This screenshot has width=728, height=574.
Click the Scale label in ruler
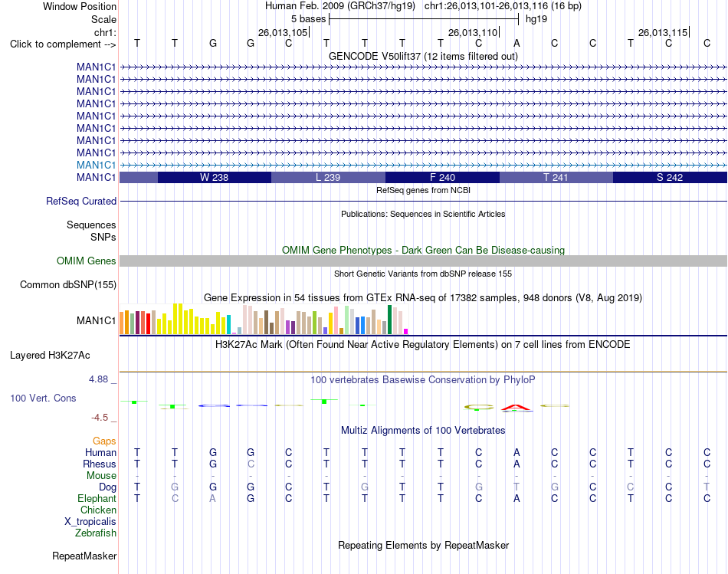[103, 19]
